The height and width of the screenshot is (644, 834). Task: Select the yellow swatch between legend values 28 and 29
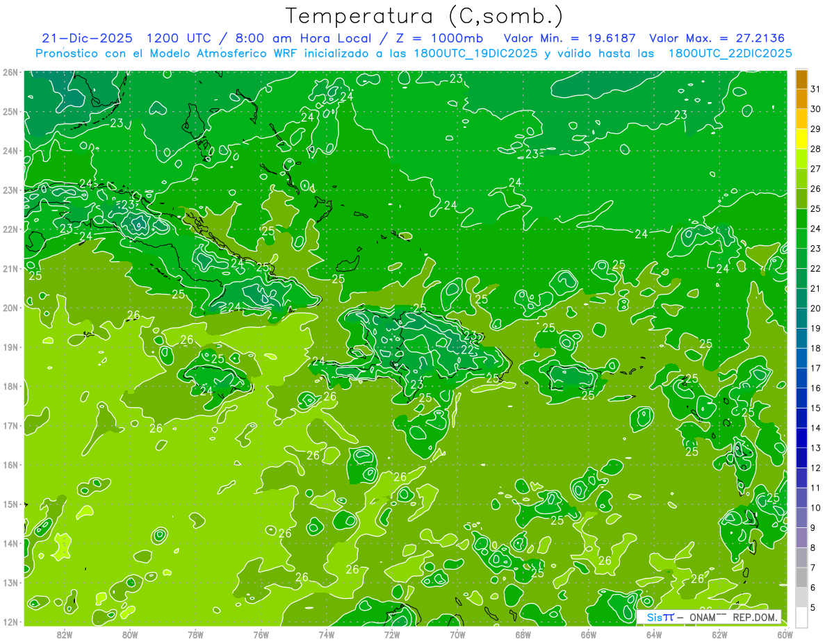[801, 139]
